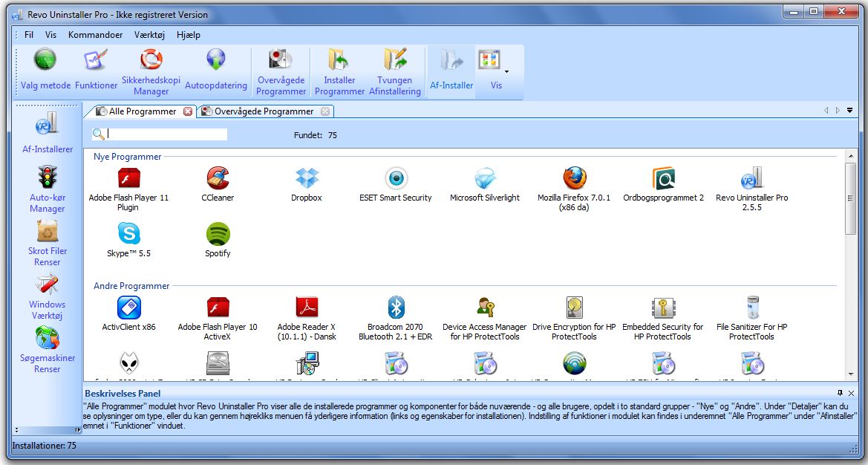Viewport: 868px width, 465px height.
Task: Click the program list vertical scrollbar
Action: [x=850, y=199]
